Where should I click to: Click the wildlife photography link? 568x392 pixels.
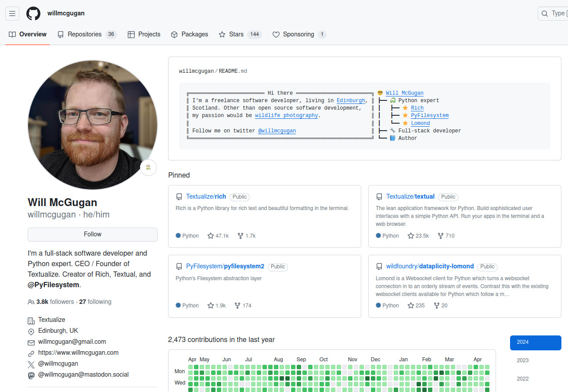pos(286,116)
